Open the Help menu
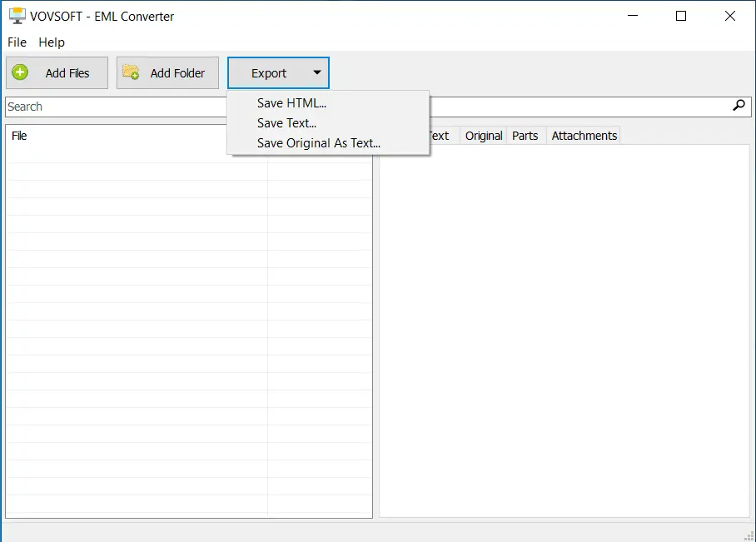The width and height of the screenshot is (756, 542). 52,42
